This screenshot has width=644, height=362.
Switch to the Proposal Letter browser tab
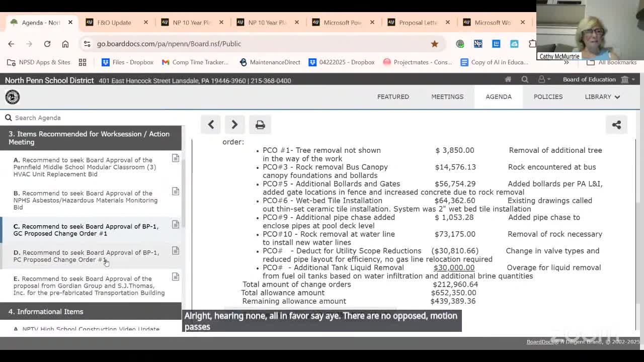point(418,23)
